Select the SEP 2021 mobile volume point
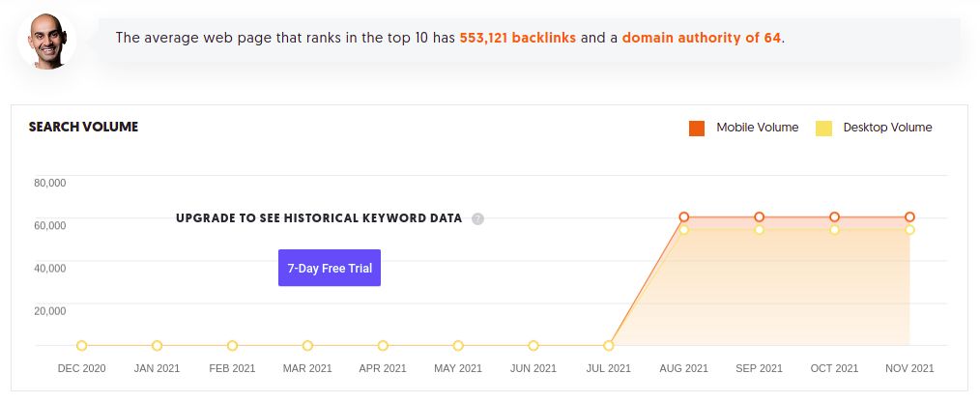The width and height of the screenshot is (980, 403). (760, 217)
